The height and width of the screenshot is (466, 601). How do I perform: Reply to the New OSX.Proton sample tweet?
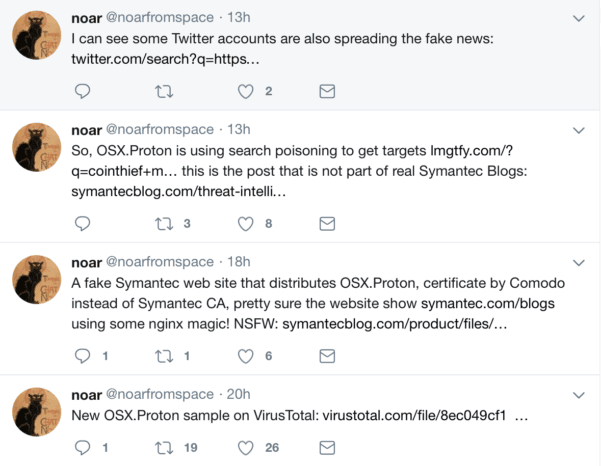click(x=84, y=446)
